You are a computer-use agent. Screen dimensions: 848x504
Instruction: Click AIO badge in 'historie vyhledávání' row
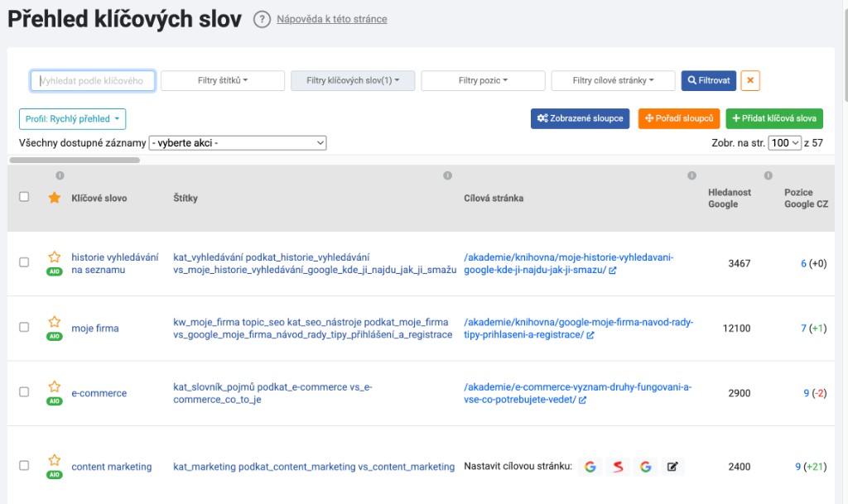pyautogui.click(x=55, y=271)
